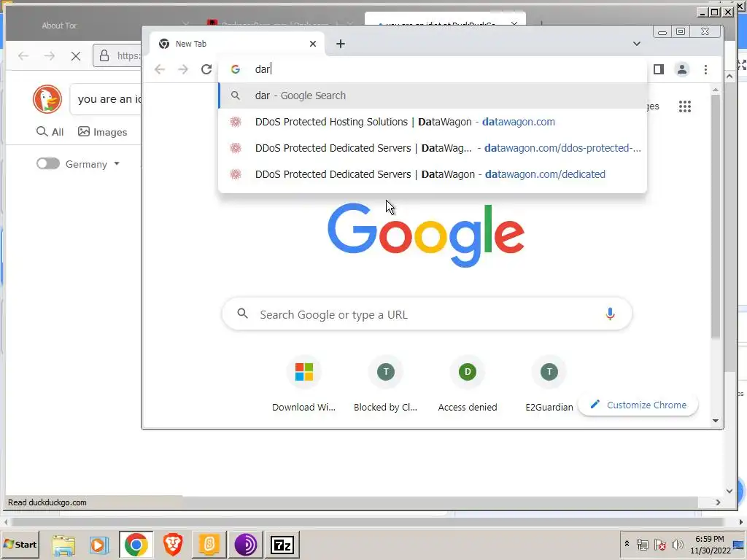
Task: Click the network tray icon
Action: (642, 544)
